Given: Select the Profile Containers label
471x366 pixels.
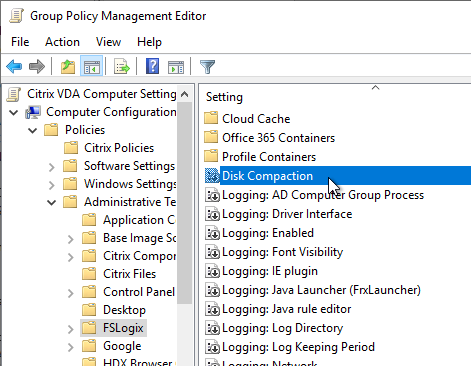Looking at the screenshot, I should pyautogui.click(x=269, y=156).
